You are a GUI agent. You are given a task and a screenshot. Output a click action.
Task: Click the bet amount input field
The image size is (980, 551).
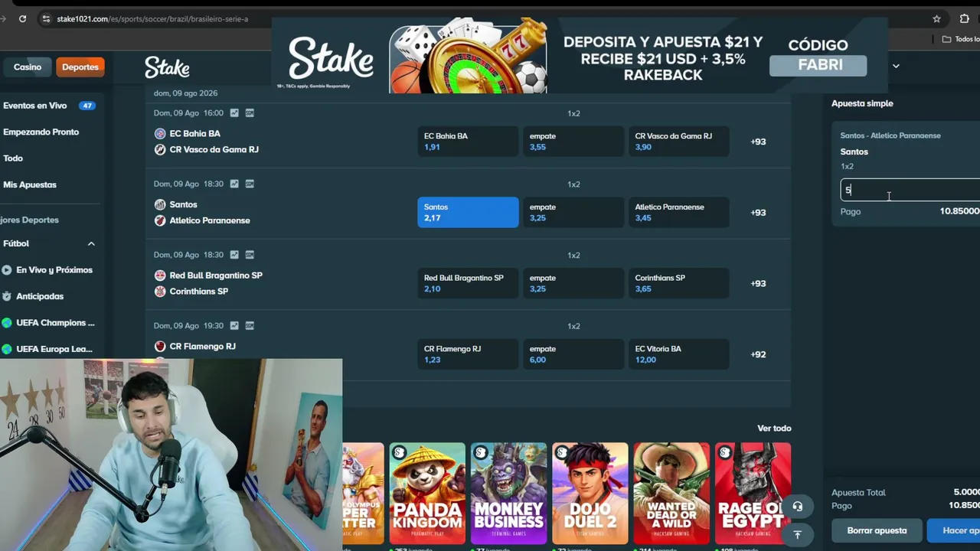point(910,190)
